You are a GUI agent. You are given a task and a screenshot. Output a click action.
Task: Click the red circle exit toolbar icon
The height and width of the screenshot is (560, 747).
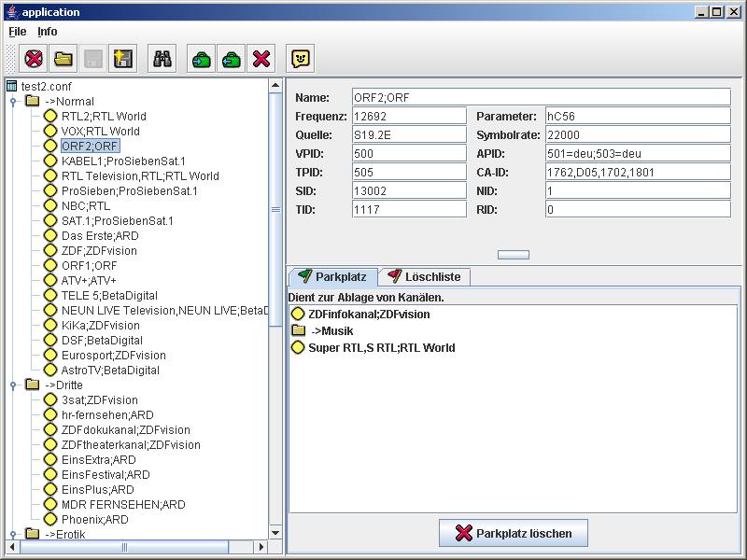pos(34,59)
